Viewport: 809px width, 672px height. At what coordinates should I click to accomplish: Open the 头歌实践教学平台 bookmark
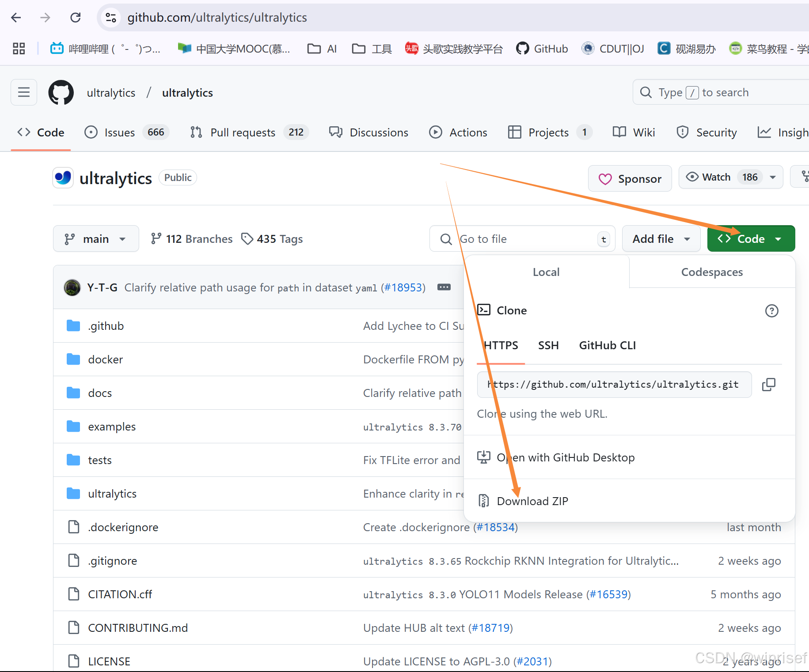pyautogui.click(x=454, y=49)
